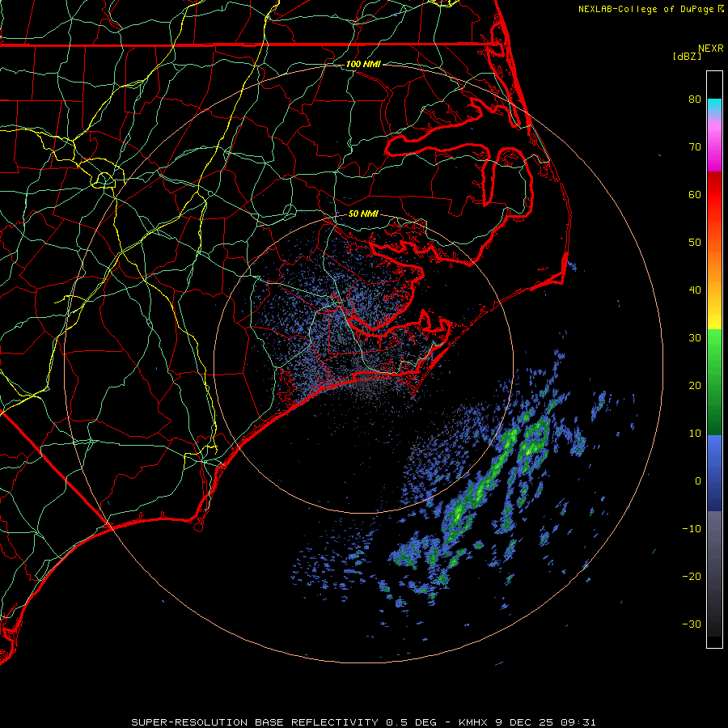
Task: Click the 50 dBZ scale value
Action: 695,243
